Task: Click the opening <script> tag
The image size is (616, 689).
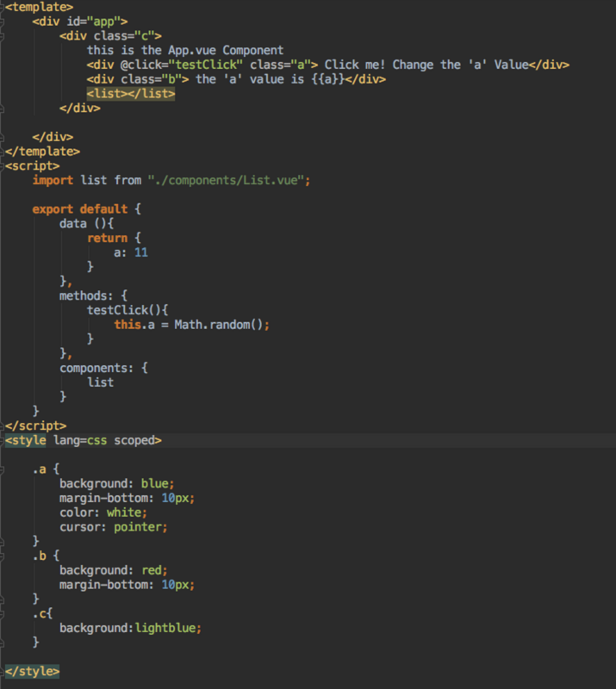Action: [33, 166]
